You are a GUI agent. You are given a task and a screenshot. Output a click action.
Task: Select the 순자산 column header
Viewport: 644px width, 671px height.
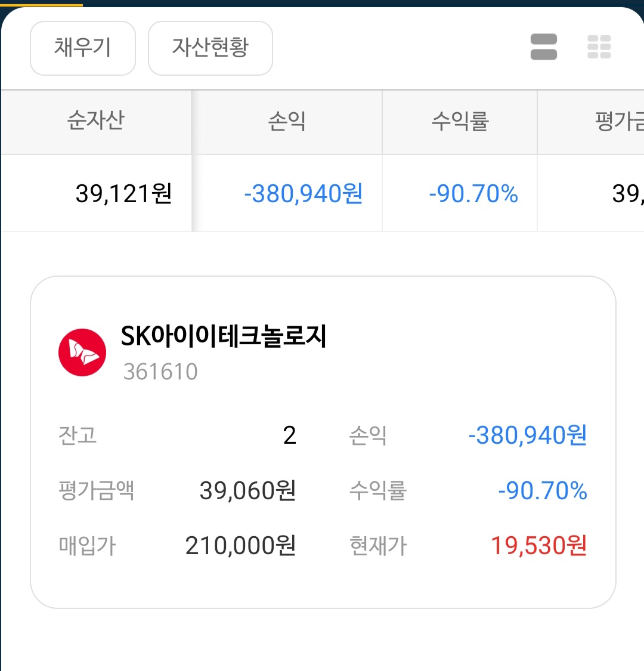[96, 122]
